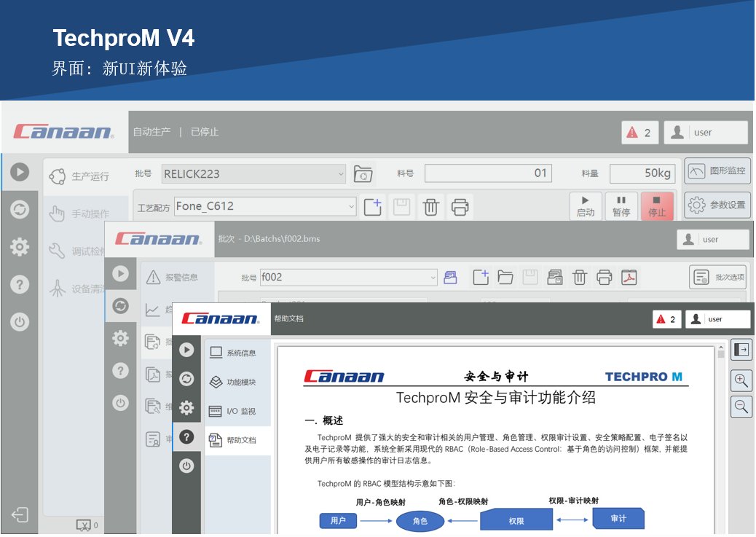Click save-as disks icon in the middle window
Viewport: 756px width, 537px height.
pos(555,278)
